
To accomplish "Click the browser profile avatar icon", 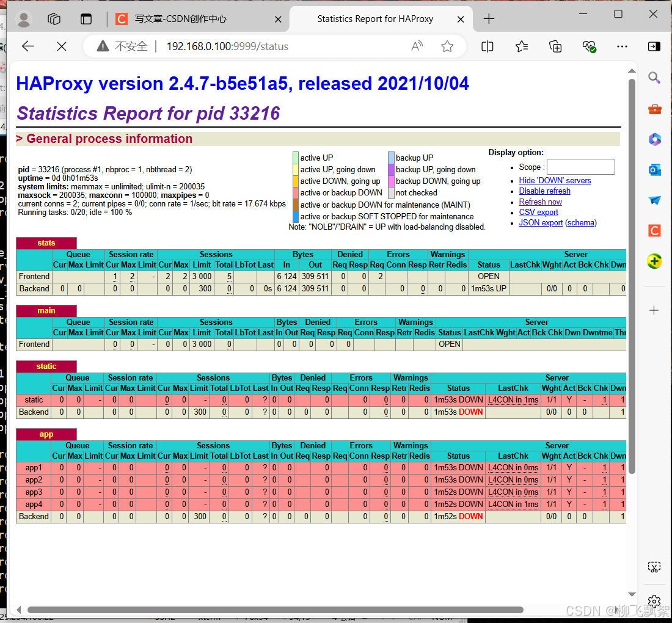I will [x=24, y=20].
